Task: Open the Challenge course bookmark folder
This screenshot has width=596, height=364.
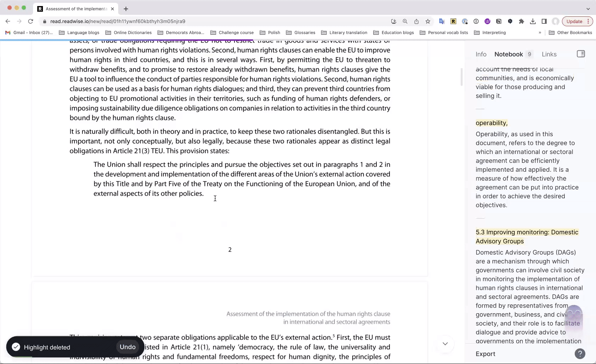Action: coord(232,33)
